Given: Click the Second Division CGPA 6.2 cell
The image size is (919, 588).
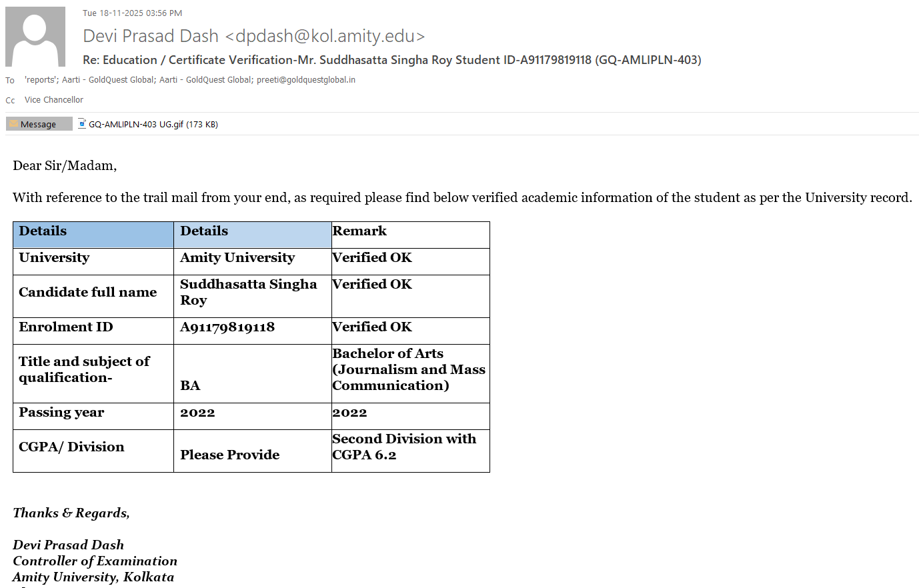Looking at the screenshot, I should (404, 447).
